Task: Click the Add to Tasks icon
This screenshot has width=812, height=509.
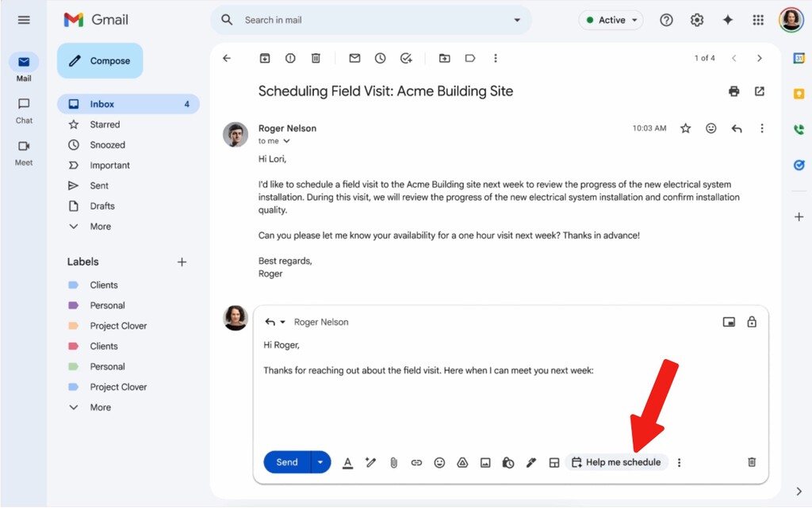Action: click(x=406, y=58)
